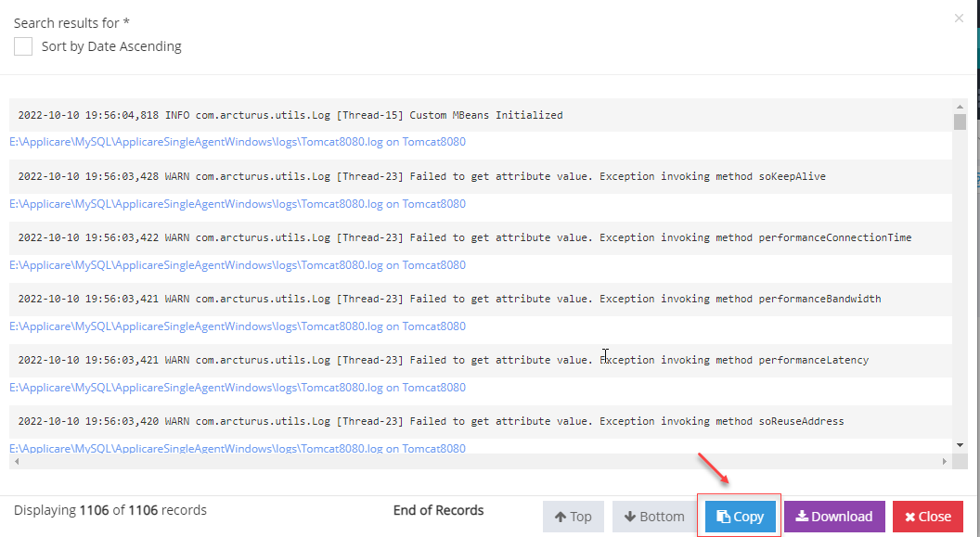Open the log file link under performanceBandwidth entry
This screenshot has height=537, width=980.
pyautogui.click(x=238, y=326)
